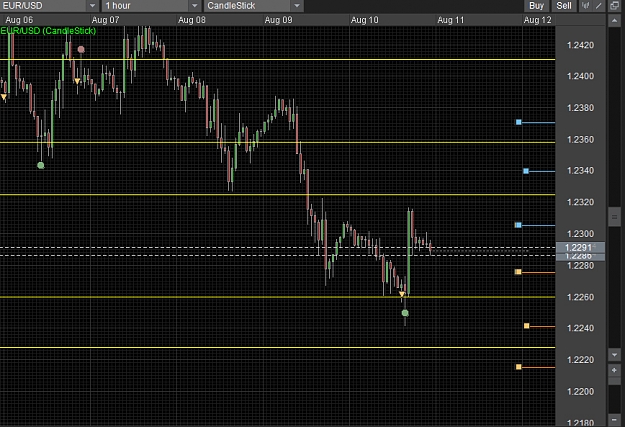Image resolution: width=625 pixels, height=427 pixels.
Task: Click the 1.2360 price axis label
Action: pyautogui.click(x=580, y=140)
